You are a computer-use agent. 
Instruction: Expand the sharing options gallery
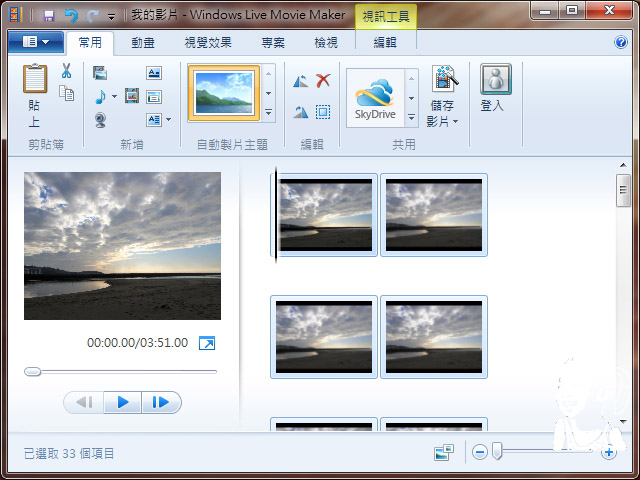[x=411, y=118]
